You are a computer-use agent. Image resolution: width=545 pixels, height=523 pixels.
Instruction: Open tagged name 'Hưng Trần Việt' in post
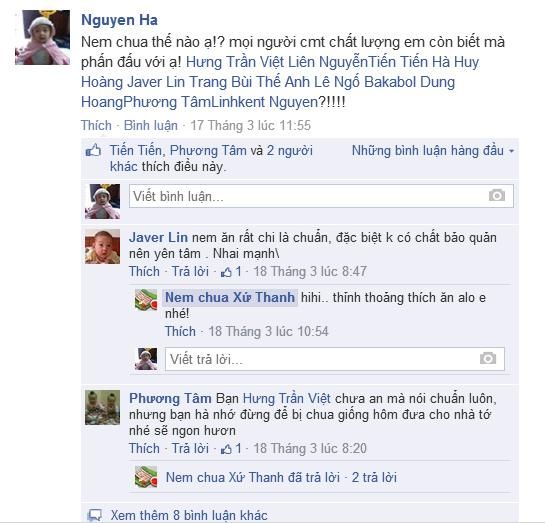(x=235, y=62)
